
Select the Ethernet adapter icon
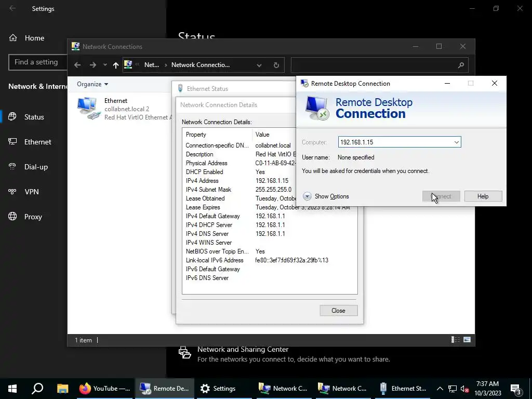(x=89, y=109)
